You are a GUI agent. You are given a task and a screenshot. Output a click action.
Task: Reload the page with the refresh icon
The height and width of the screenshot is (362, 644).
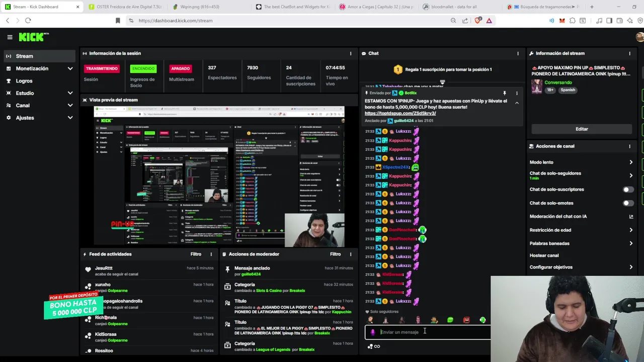(28, 21)
